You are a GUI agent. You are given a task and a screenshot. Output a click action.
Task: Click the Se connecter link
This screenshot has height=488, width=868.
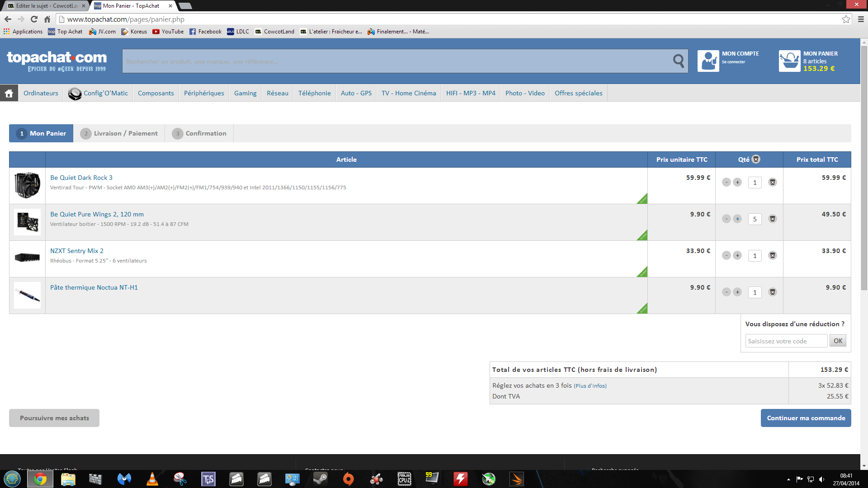pyautogui.click(x=733, y=62)
